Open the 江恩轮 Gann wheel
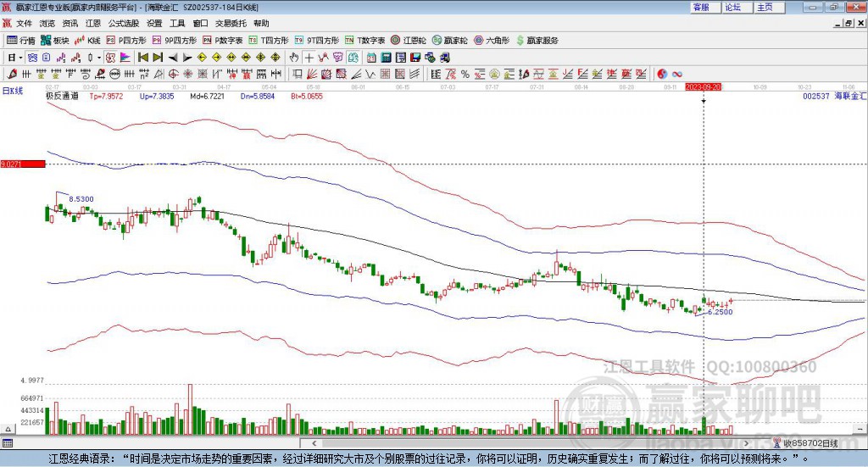 [409, 41]
